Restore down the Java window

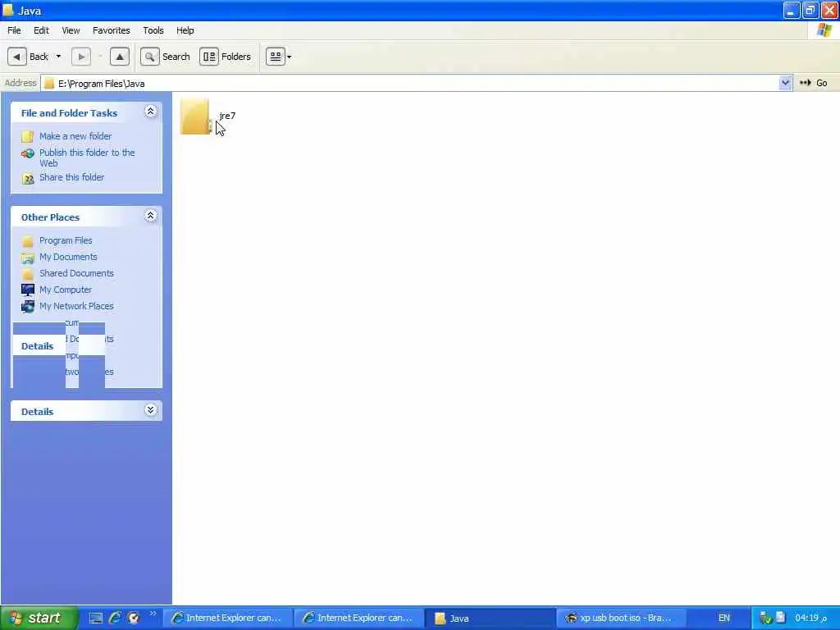pos(810,10)
